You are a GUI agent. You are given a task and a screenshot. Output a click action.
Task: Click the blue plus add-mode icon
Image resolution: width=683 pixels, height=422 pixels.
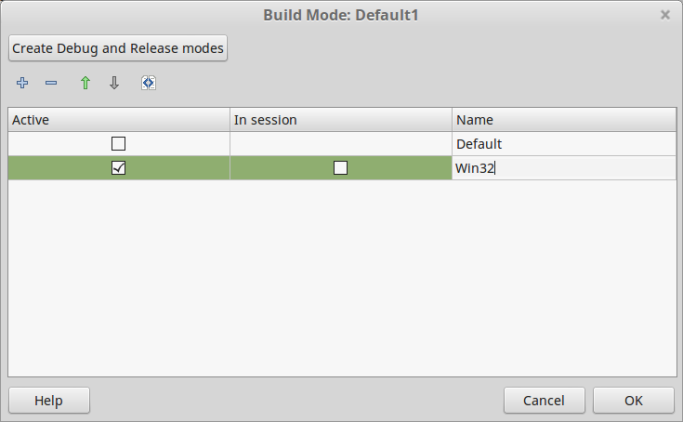tap(22, 83)
